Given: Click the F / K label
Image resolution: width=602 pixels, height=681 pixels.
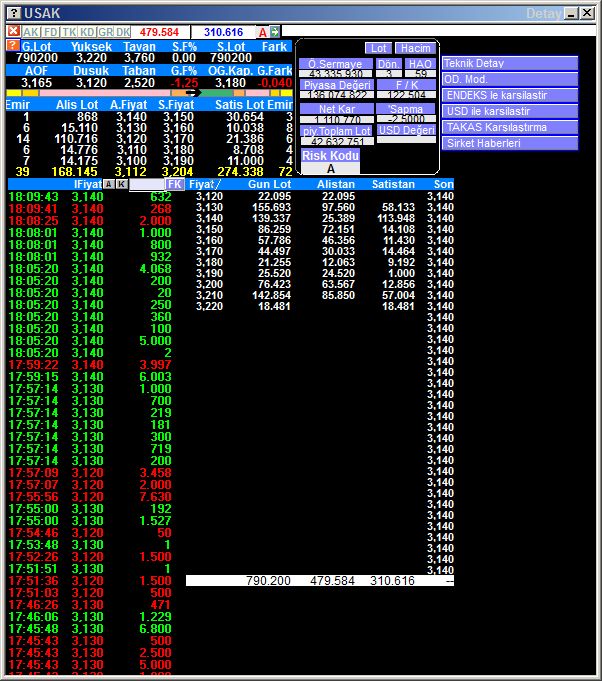Looking at the screenshot, I should [x=407, y=85].
